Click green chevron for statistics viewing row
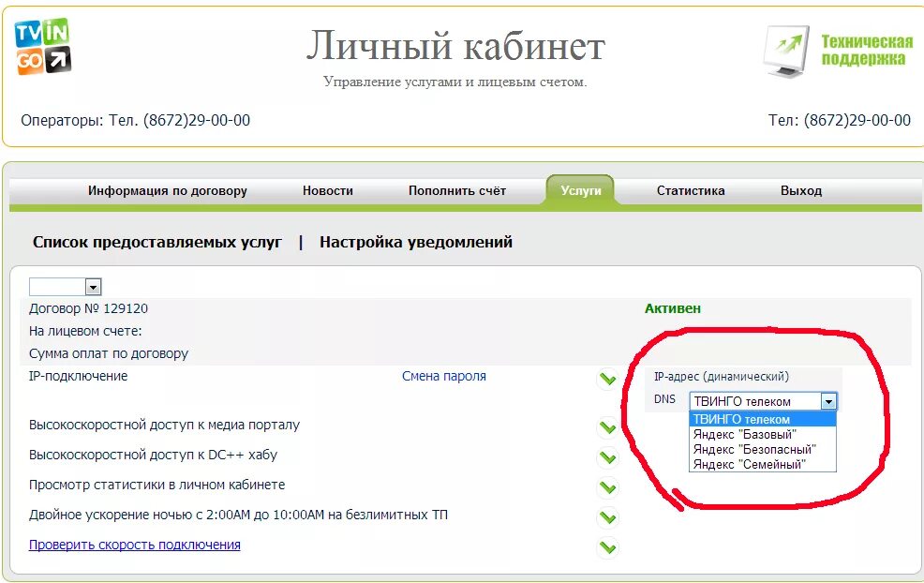The height and width of the screenshot is (583, 924). click(x=607, y=487)
